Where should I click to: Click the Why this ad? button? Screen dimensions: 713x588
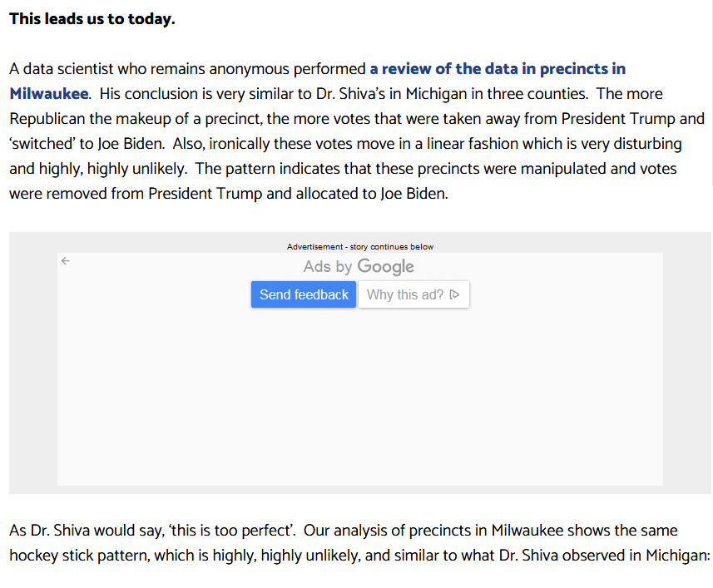(x=413, y=294)
